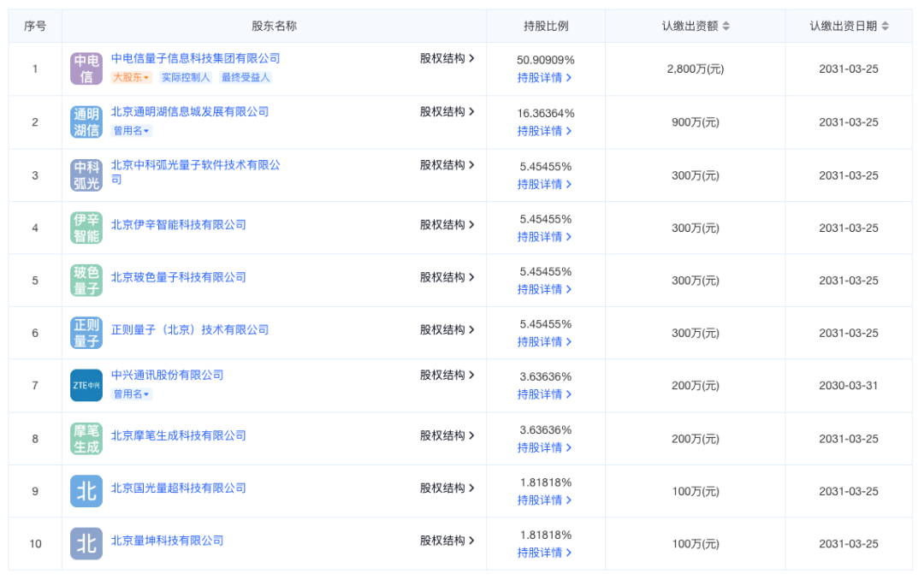The height and width of the screenshot is (580, 924).
Task: Click the 实际控制人 tag
Action: (x=186, y=77)
